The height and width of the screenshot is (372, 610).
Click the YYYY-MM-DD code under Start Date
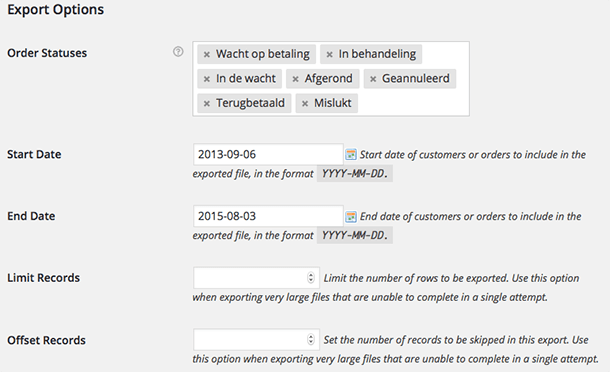(x=355, y=174)
